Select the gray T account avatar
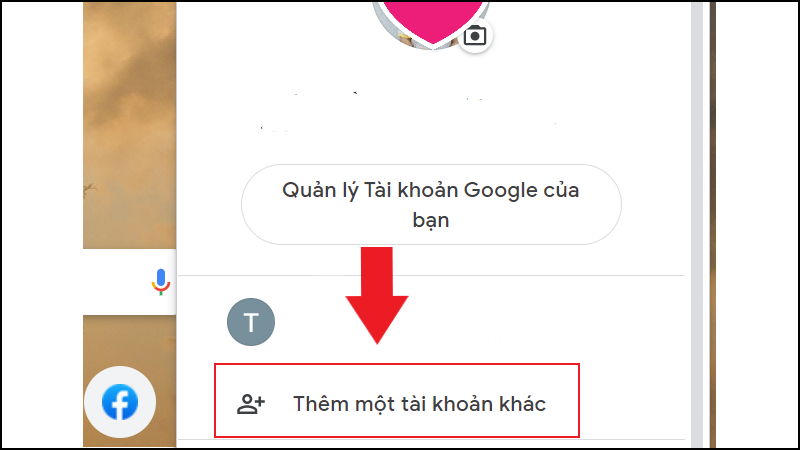Screen dimensions: 800x450 coord(251,322)
